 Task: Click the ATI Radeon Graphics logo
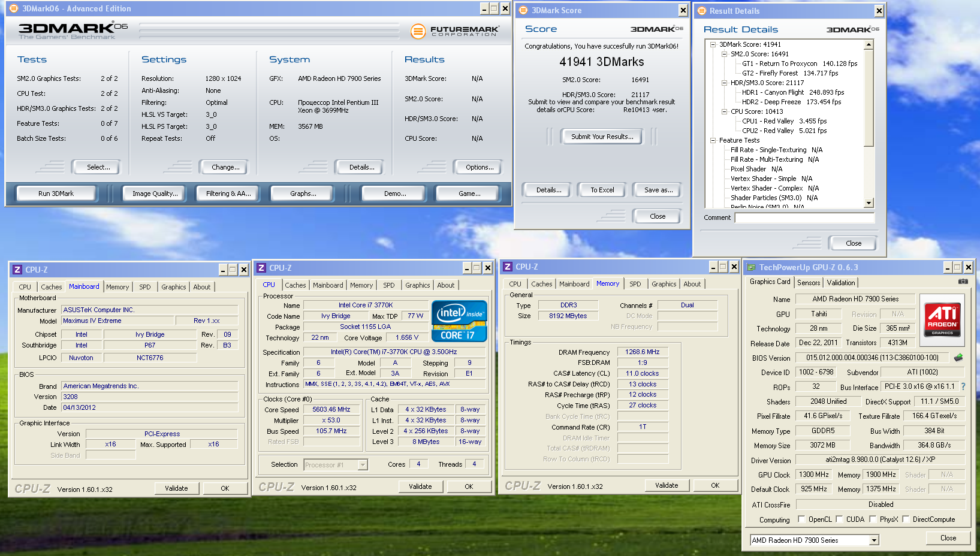coord(942,319)
